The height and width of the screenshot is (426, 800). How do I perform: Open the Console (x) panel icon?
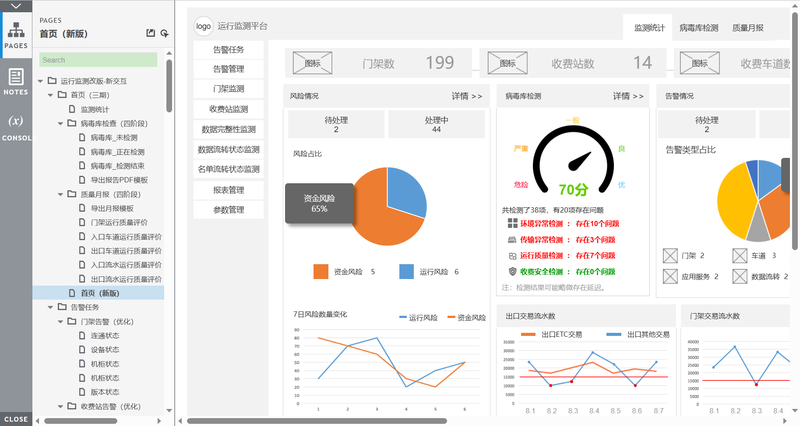[x=16, y=127]
